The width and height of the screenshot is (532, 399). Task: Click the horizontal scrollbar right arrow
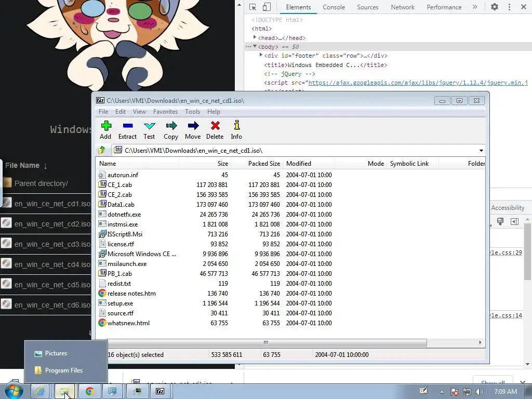pos(480,342)
